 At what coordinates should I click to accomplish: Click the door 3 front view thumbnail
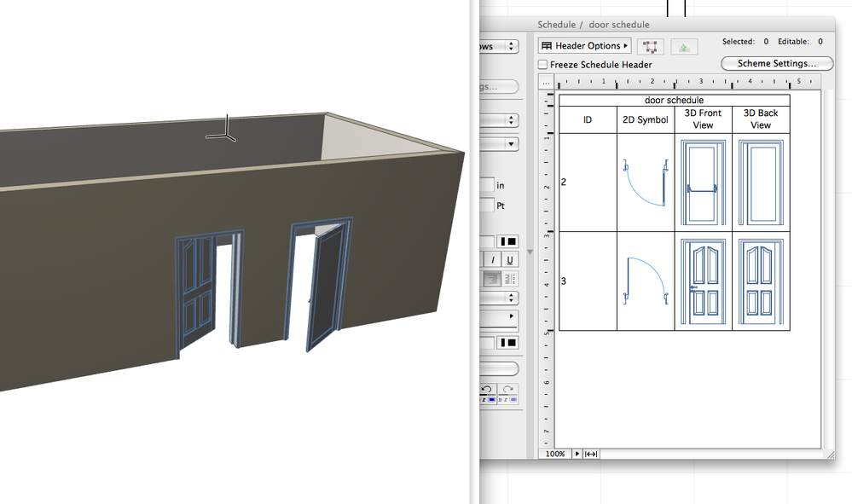pos(703,281)
